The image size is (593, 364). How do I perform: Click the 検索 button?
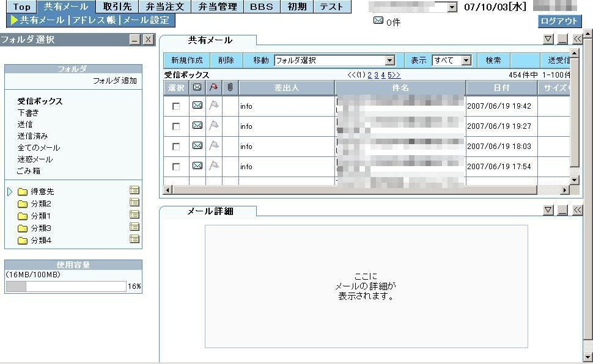pyautogui.click(x=493, y=60)
